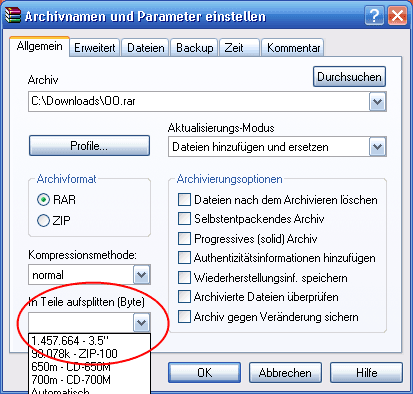Enable 'Authentizitätsinformationen hinzufügen' checkbox
This screenshot has width=413, height=394.
tap(184, 258)
